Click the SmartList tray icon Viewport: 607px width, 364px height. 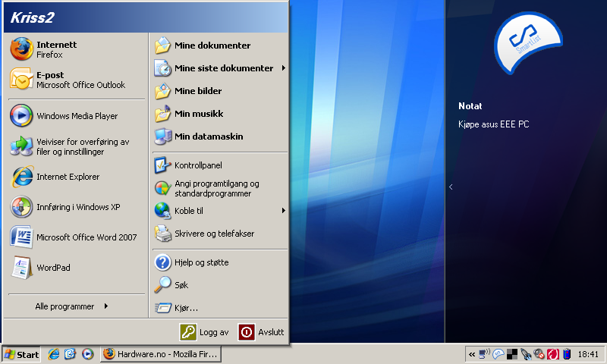tap(498, 354)
